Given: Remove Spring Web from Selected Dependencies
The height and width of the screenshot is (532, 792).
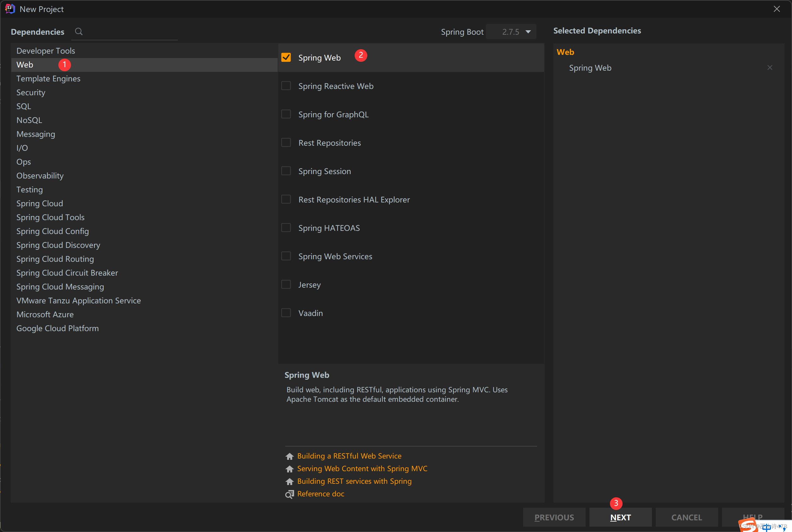Looking at the screenshot, I should pyautogui.click(x=770, y=68).
